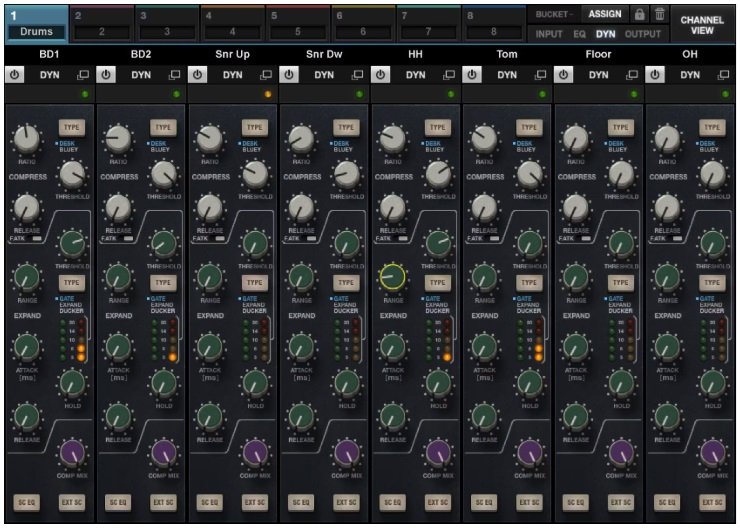Screen dimensions: 740x528
Task: Click the Tom channel pop-out icon
Action: click(x=541, y=75)
